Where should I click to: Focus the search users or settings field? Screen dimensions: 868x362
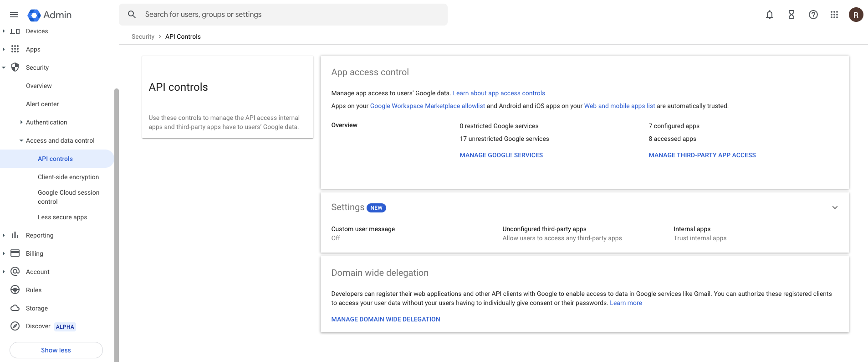coord(283,15)
